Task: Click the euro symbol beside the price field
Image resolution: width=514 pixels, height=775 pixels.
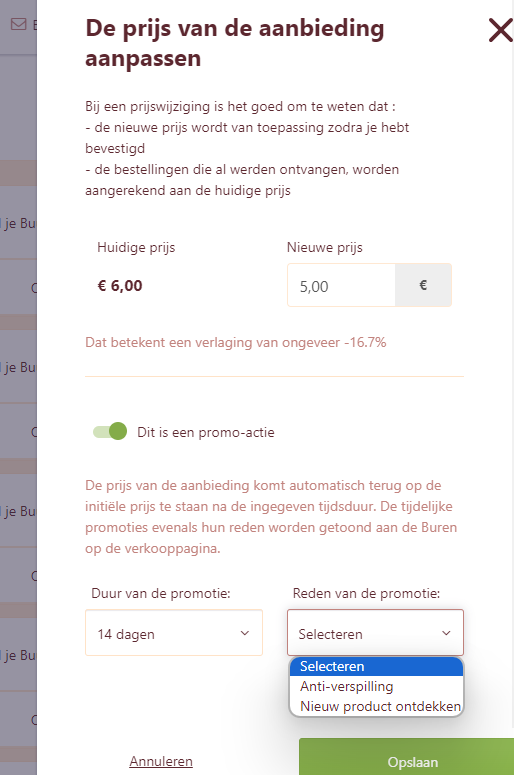Action: 423,285
